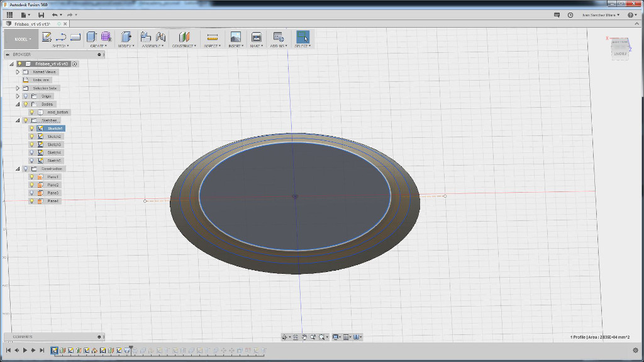Collapse the Construction folder
This screenshot has height=362, width=644.
coord(18,169)
